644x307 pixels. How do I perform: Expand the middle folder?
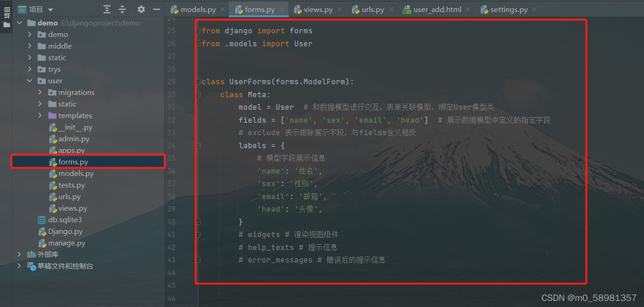pos(30,46)
